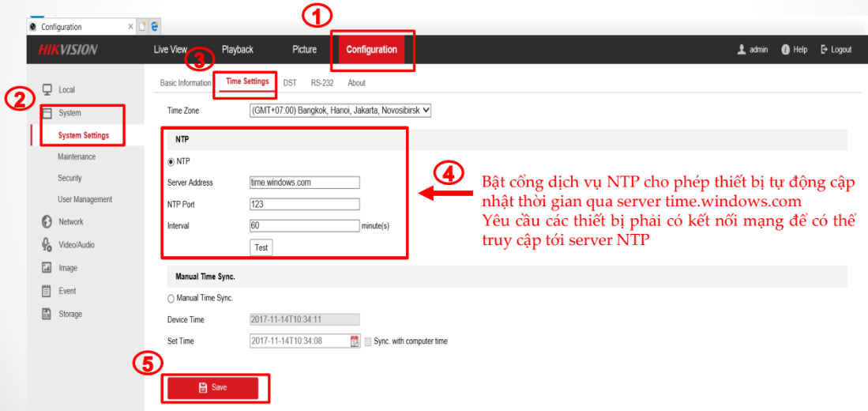Open the Time Zone dropdown
This screenshot has height=411, width=868.
tap(340, 111)
